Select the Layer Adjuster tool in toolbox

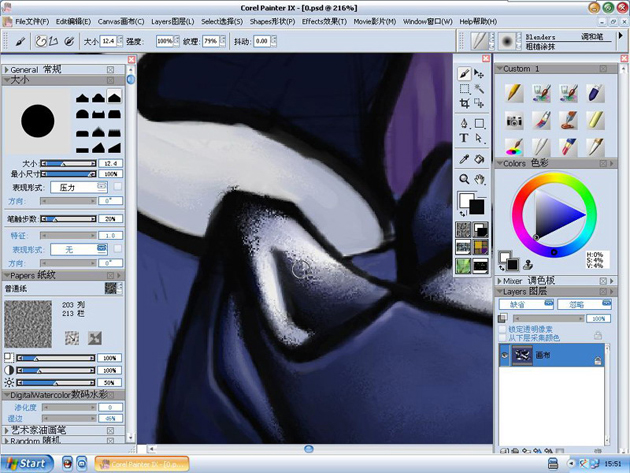pos(479,74)
